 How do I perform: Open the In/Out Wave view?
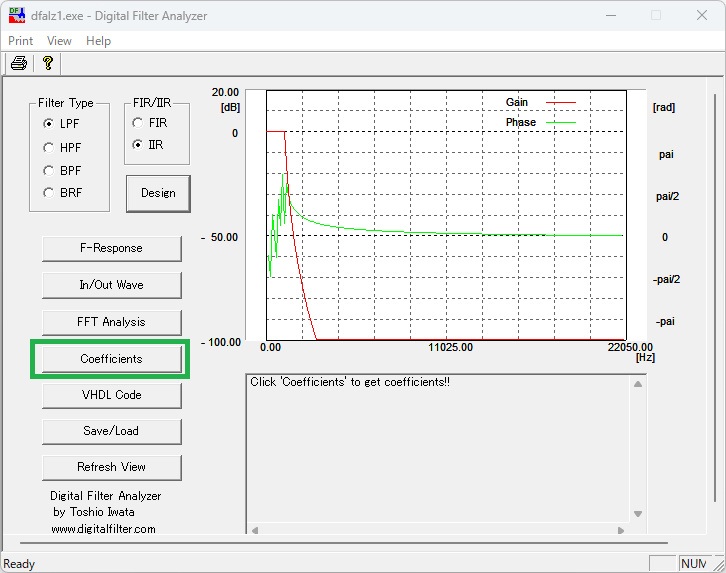[111, 285]
